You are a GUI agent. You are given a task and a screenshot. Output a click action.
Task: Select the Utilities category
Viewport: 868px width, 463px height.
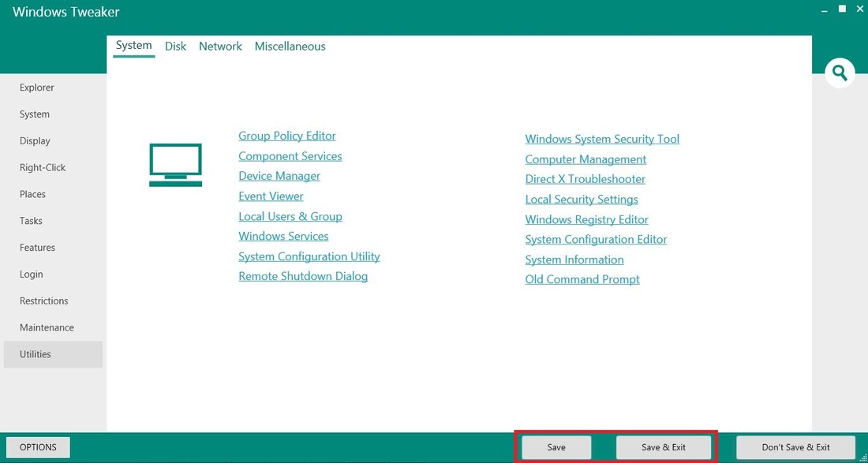(x=53, y=354)
